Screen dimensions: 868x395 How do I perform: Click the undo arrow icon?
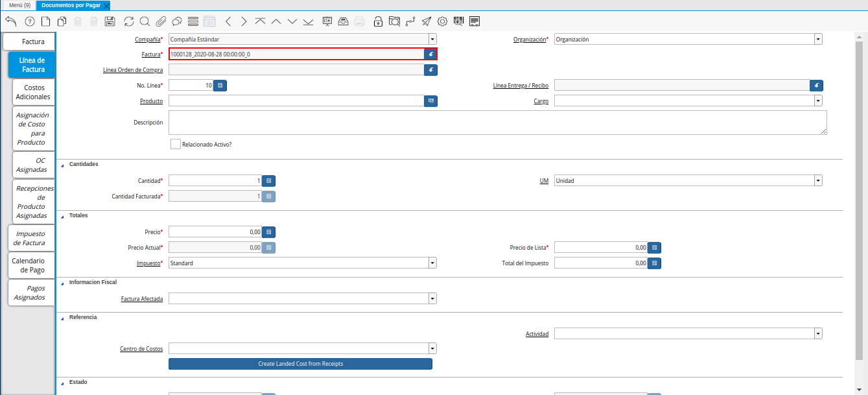(10, 21)
